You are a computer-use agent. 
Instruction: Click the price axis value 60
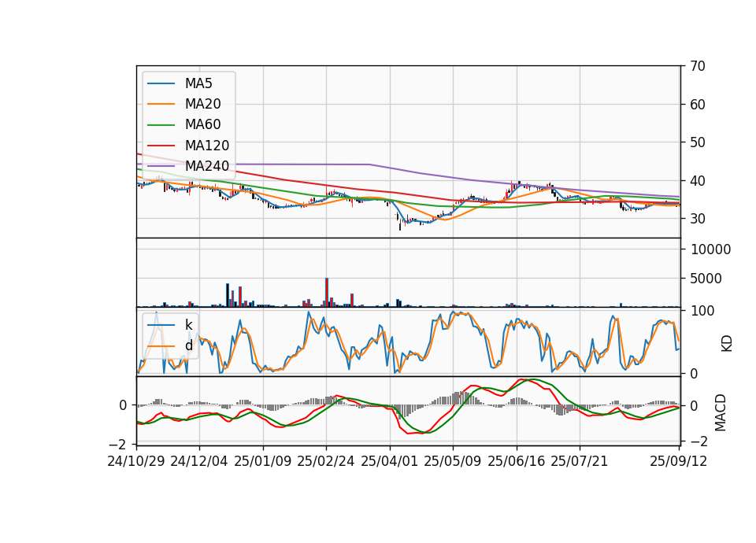pos(697,105)
